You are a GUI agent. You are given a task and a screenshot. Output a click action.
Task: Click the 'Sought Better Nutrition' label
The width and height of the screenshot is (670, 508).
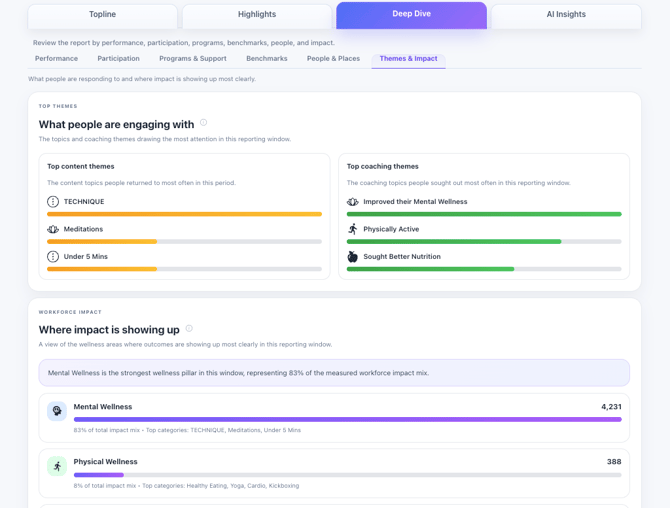coord(402,256)
